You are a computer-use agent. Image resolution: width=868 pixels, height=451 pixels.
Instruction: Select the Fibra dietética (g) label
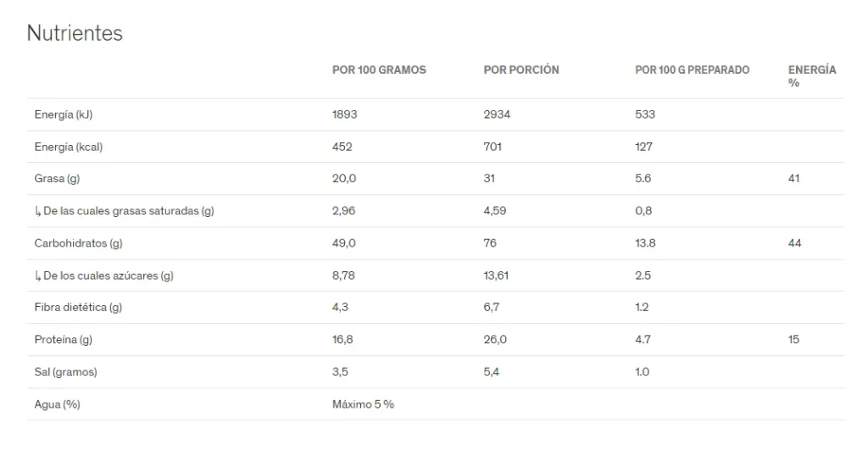(x=78, y=307)
